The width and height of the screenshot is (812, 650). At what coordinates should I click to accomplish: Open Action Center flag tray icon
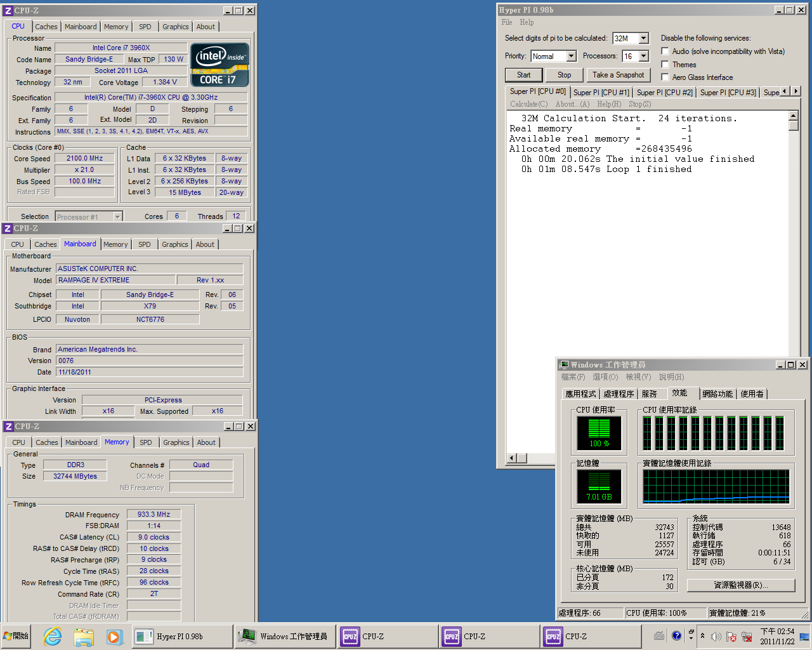pyautogui.click(x=731, y=636)
